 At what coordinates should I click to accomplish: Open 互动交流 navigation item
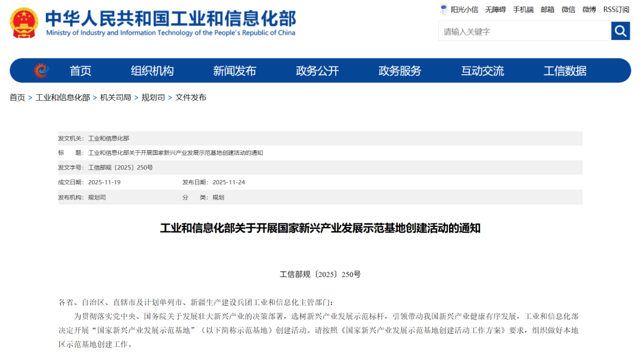(x=482, y=71)
